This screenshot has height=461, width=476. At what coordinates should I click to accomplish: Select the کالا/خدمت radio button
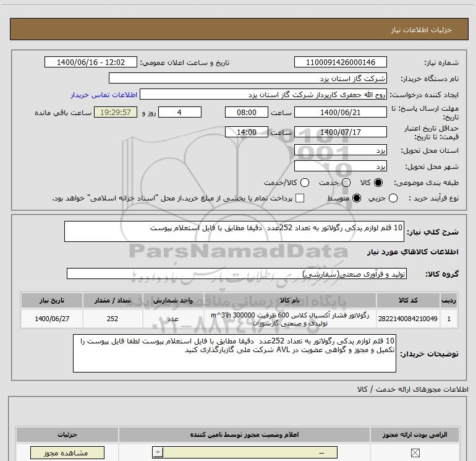[x=305, y=183]
